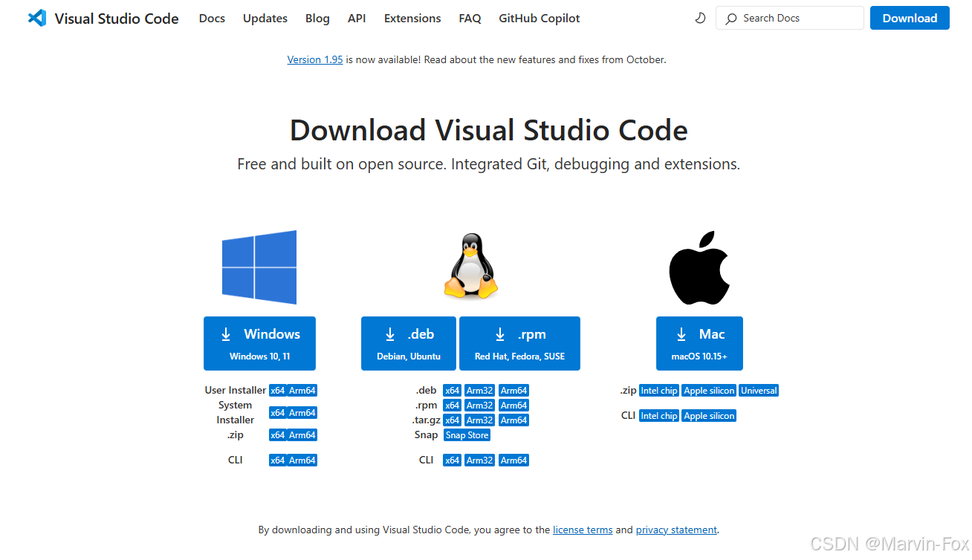Open the Version 1.95 link
972x560 pixels.
pyautogui.click(x=315, y=59)
